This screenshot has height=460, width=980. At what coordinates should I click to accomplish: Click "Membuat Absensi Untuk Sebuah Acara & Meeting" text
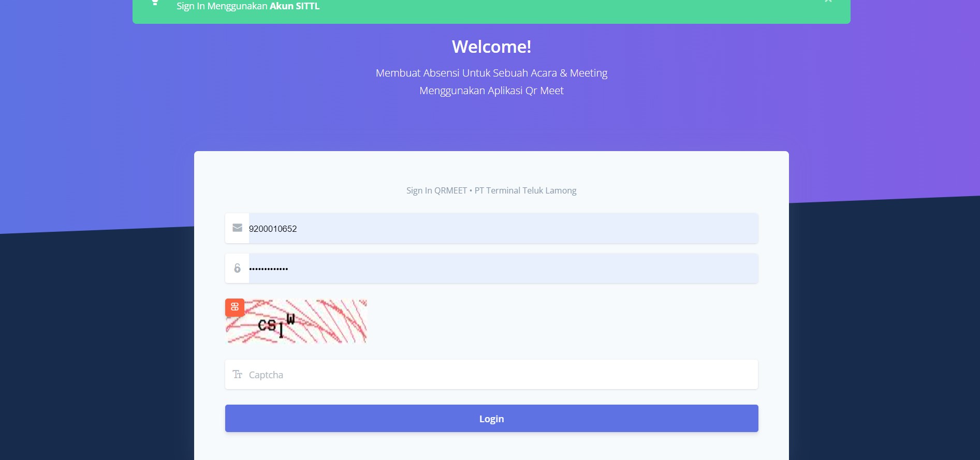tap(491, 73)
